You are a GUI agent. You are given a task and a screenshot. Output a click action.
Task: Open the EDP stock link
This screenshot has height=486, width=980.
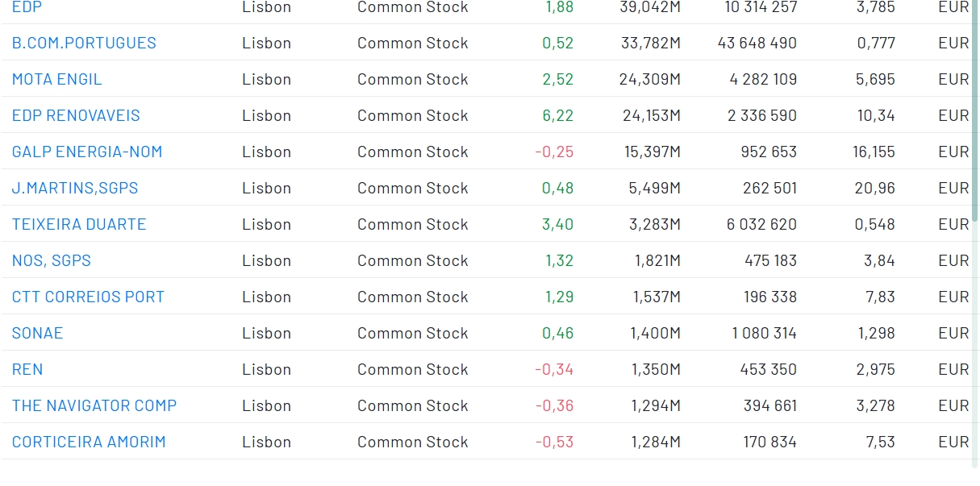point(27,7)
